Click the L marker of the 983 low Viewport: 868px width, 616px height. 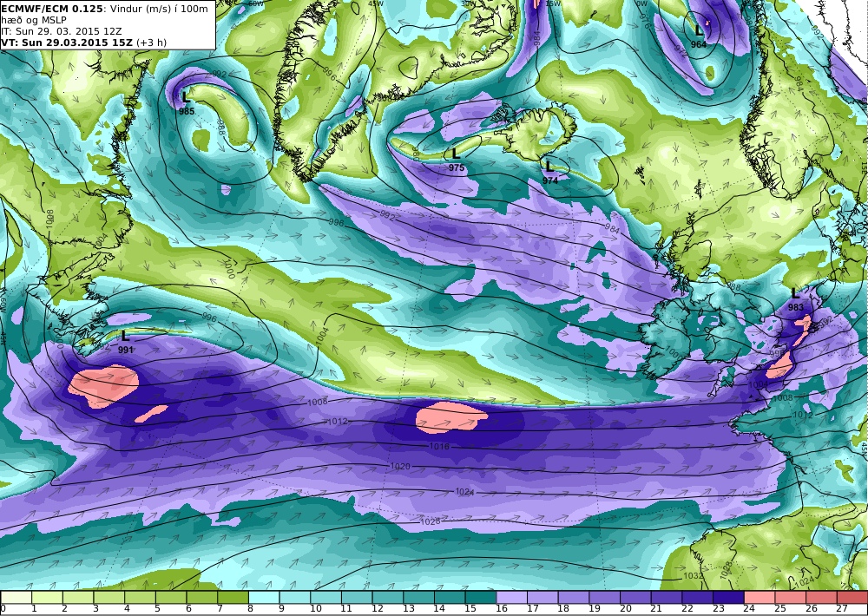pyautogui.click(x=795, y=293)
